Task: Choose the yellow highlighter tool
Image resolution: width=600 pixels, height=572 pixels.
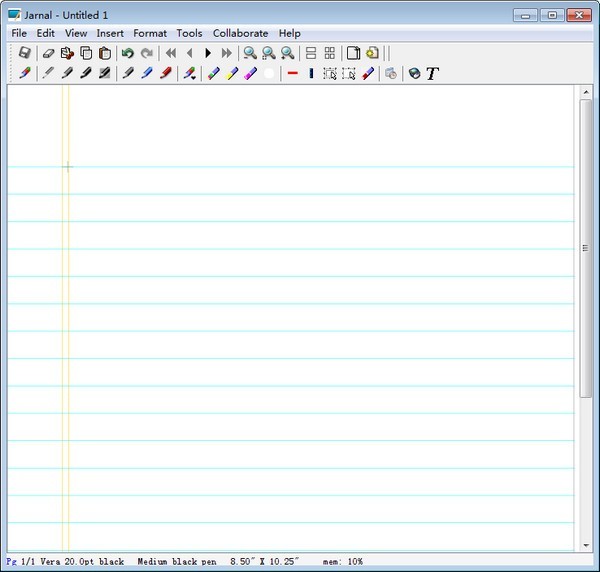Action: [x=232, y=73]
